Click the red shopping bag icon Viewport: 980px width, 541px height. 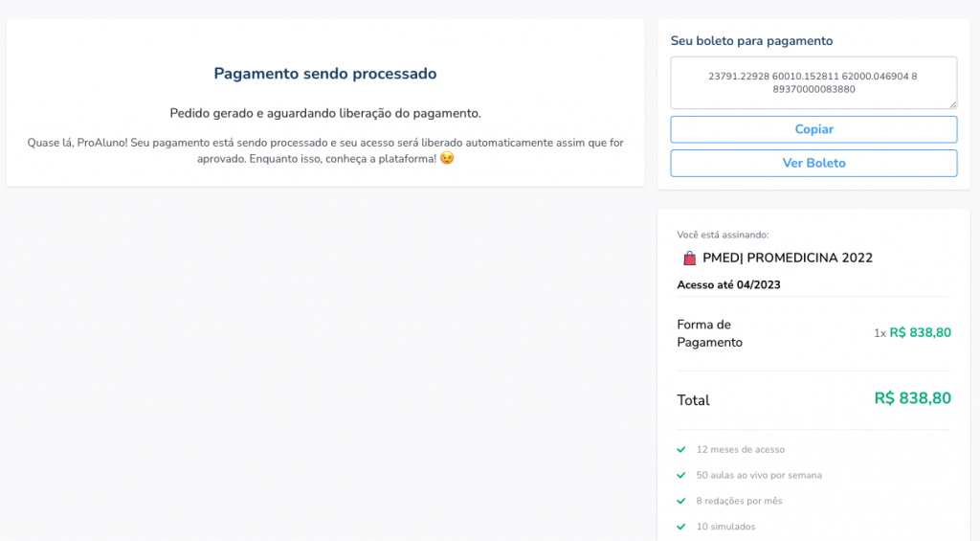pyautogui.click(x=689, y=258)
